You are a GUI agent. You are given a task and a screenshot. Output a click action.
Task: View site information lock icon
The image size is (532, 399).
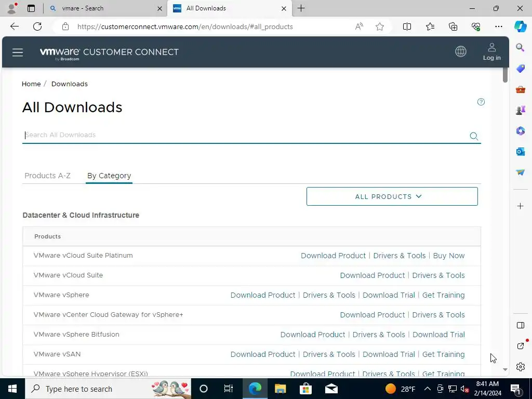click(65, 26)
